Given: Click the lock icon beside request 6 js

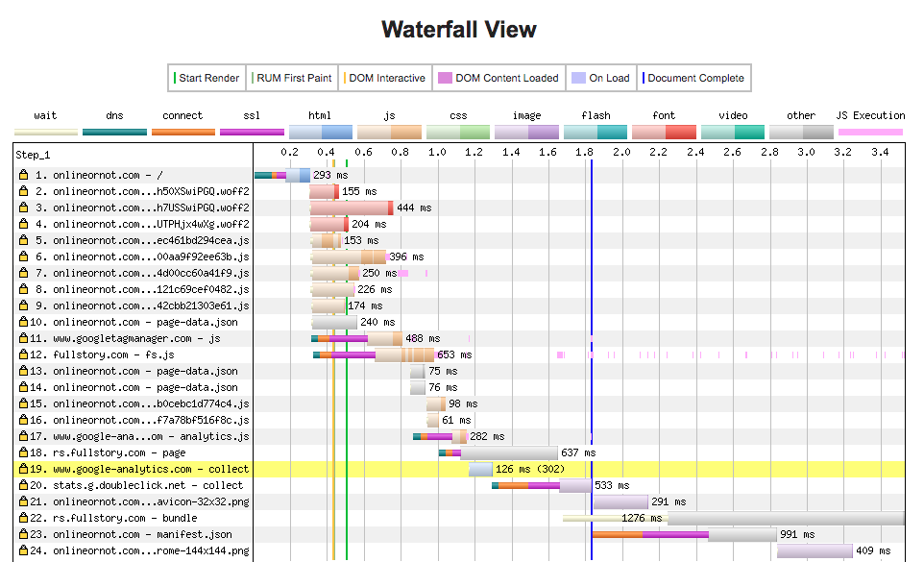Looking at the screenshot, I should coord(24,257).
